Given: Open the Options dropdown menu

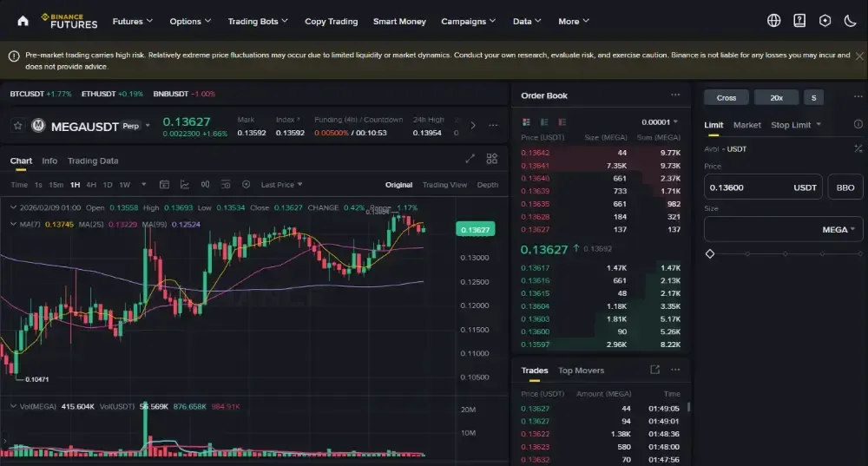Looking at the screenshot, I should point(190,21).
